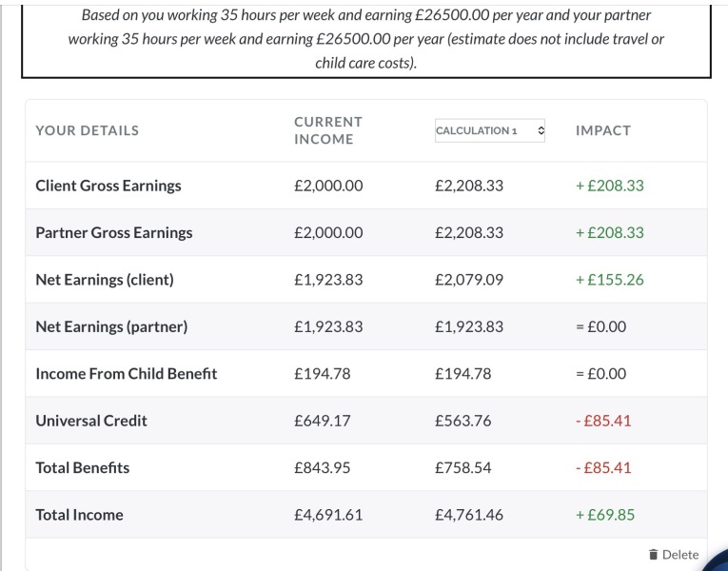Click the £563.76 Universal Credit value
The width and height of the screenshot is (728, 571).
click(462, 421)
